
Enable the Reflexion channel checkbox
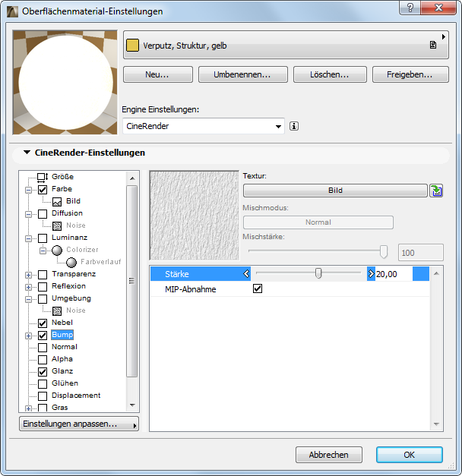tap(43, 287)
